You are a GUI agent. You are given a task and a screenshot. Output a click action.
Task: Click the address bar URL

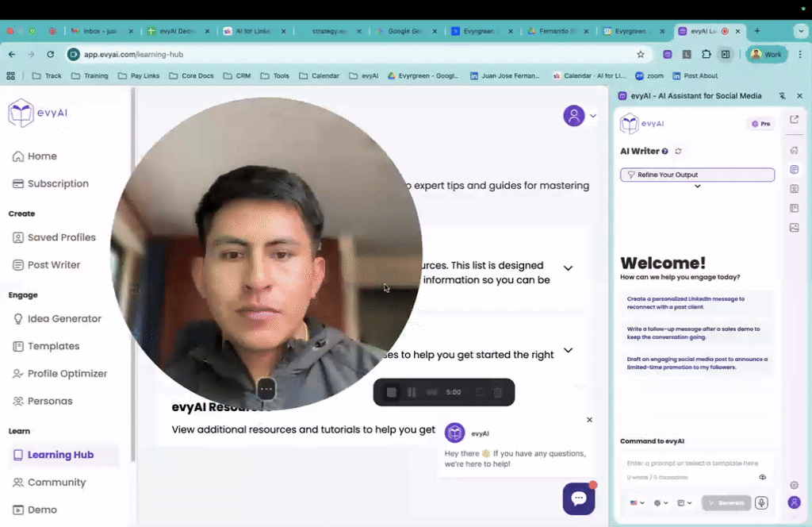(x=133, y=55)
